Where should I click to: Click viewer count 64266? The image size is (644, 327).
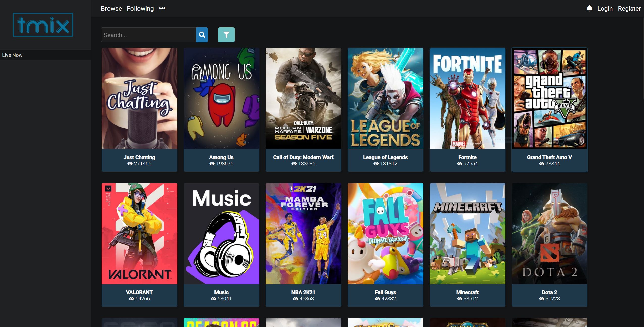point(143,299)
